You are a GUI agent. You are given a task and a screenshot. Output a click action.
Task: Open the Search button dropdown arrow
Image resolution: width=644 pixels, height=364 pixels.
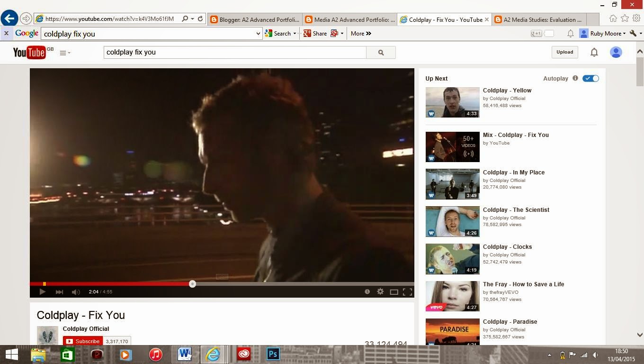click(x=295, y=34)
